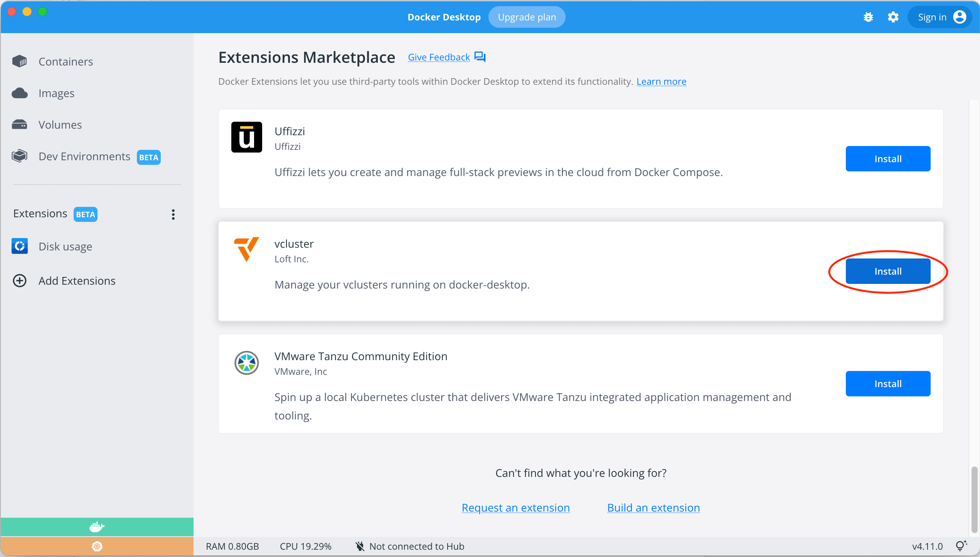Viewport: 980px width, 557px height.
Task: Click the vcluster extension logo
Action: pos(246,250)
